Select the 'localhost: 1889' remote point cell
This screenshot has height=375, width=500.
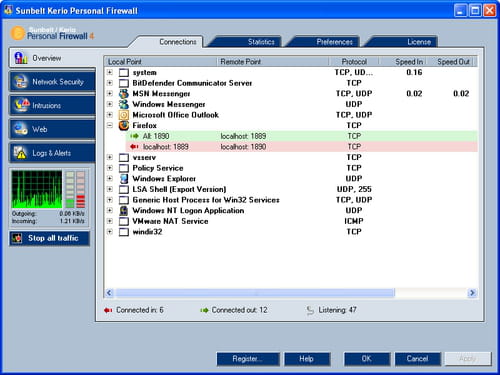pos(243,136)
